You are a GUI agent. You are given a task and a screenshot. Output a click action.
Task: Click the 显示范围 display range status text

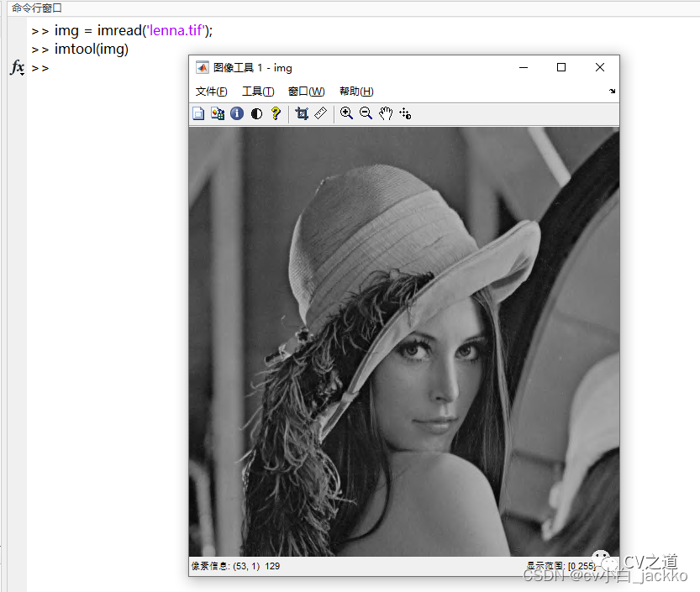click(561, 566)
